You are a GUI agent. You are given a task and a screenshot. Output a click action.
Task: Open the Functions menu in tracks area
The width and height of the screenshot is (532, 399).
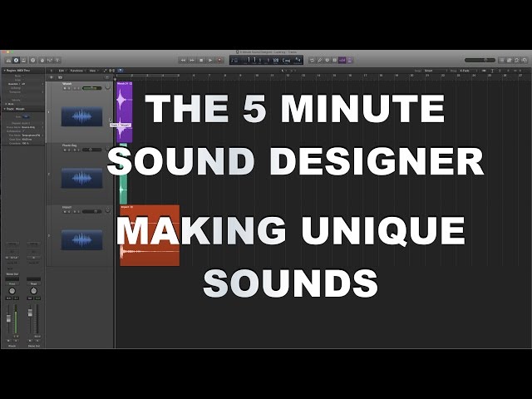pyautogui.click(x=77, y=71)
